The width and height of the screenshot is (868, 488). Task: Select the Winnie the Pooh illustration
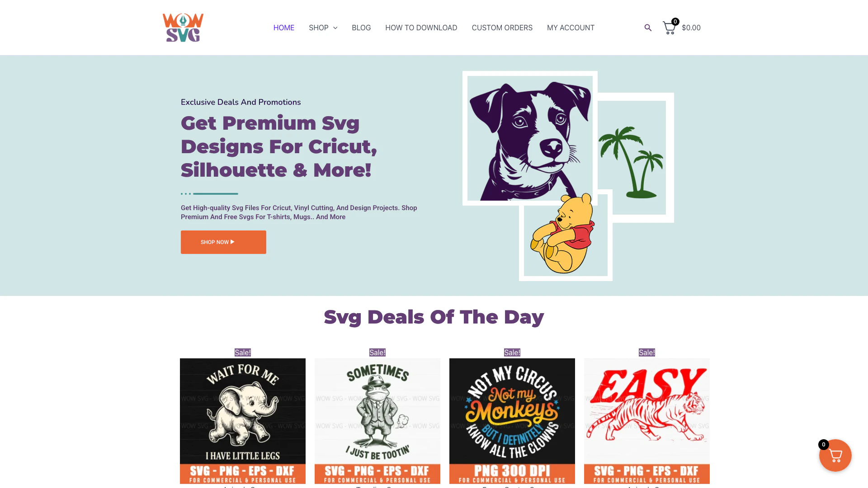pyautogui.click(x=565, y=235)
